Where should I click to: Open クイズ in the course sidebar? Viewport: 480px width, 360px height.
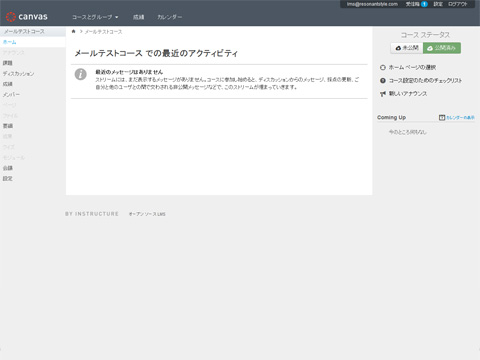[9, 147]
